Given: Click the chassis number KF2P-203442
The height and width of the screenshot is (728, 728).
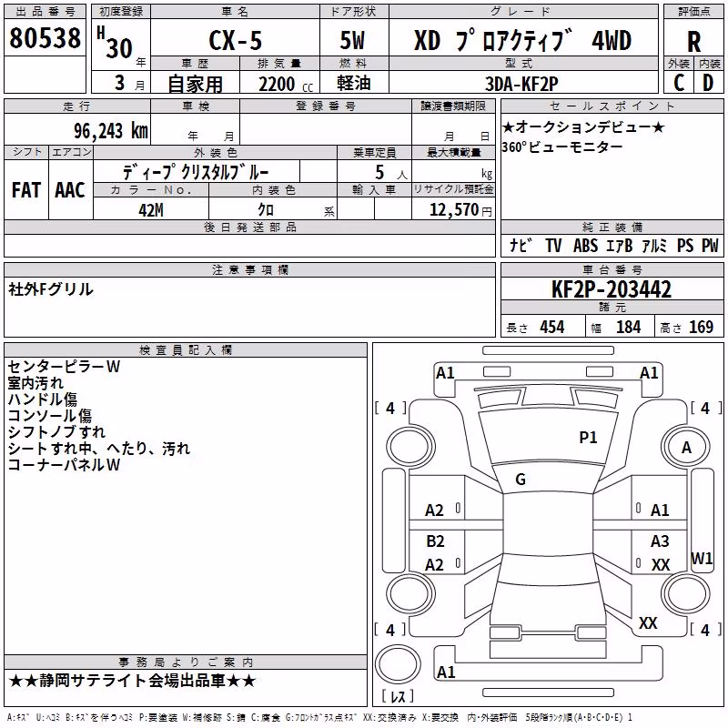Looking at the screenshot, I should tap(612, 289).
